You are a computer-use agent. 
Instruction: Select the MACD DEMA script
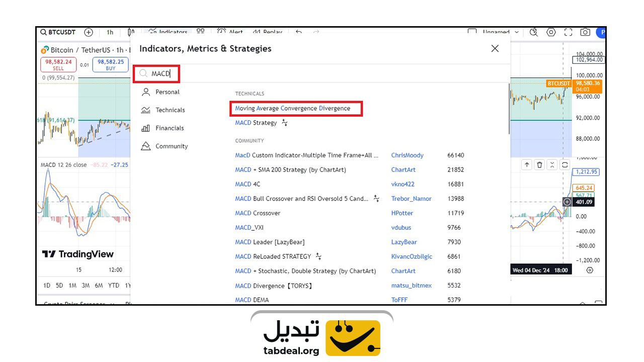click(x=252, y=300)
